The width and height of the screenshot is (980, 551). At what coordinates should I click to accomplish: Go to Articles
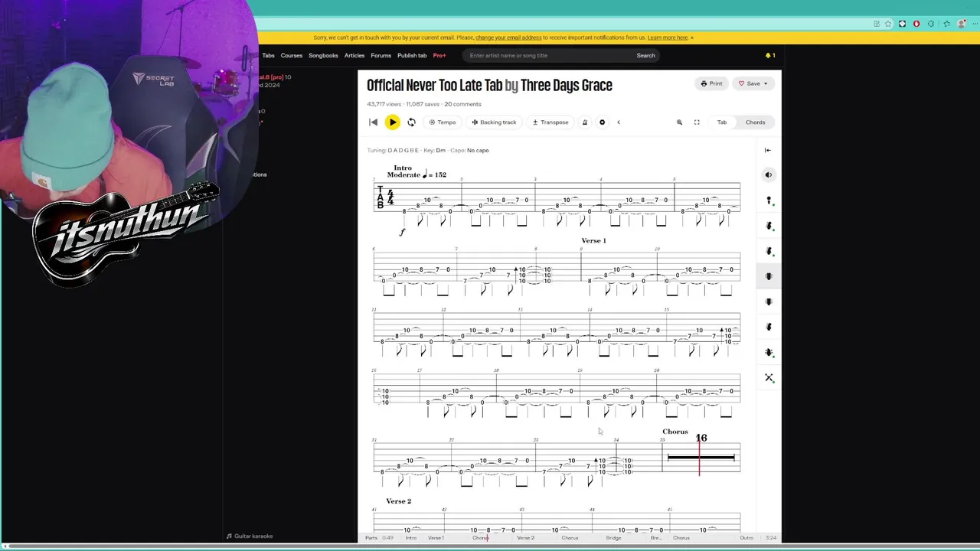354,55
